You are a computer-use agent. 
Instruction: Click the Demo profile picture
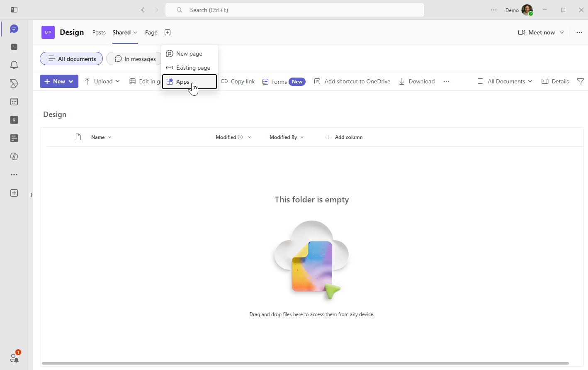pos(527,10)
